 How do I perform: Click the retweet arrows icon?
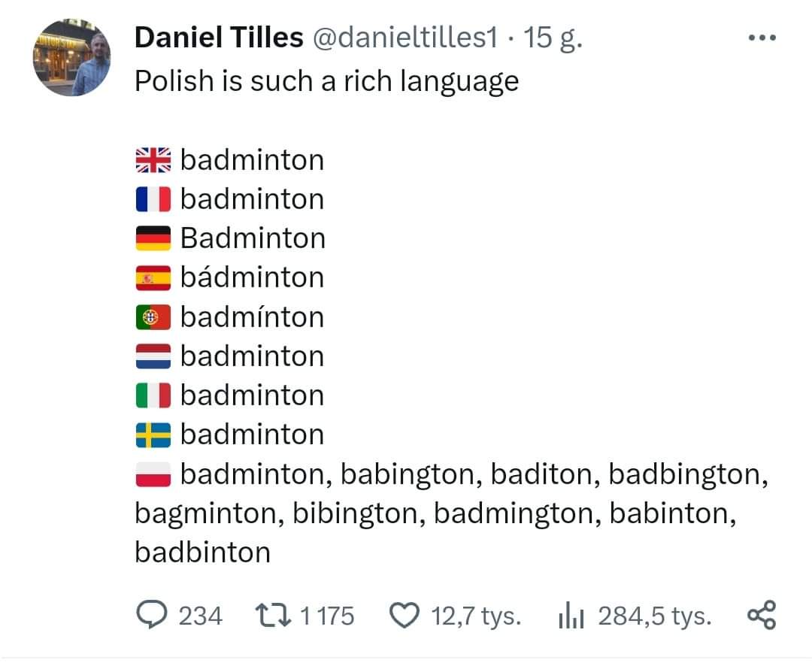(x=273, y=616)
